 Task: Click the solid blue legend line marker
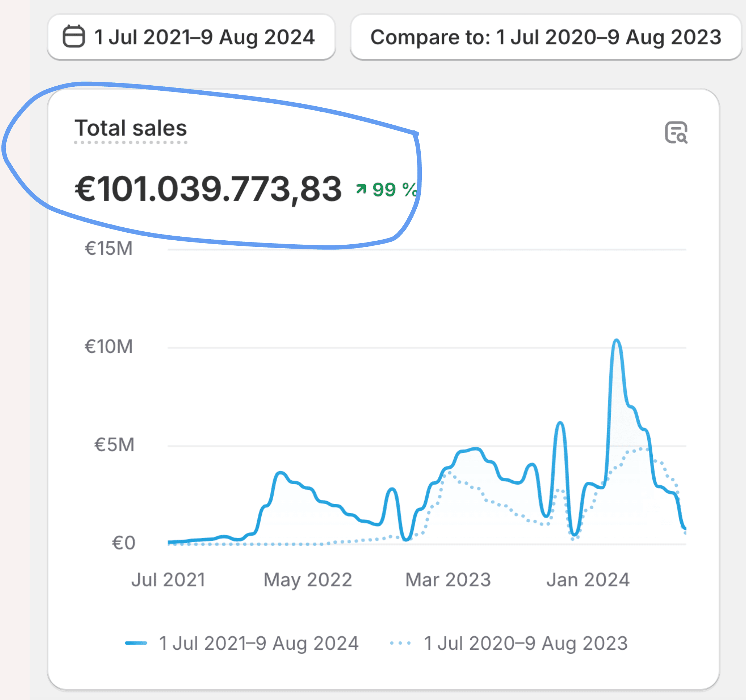[x=136, y=643]
